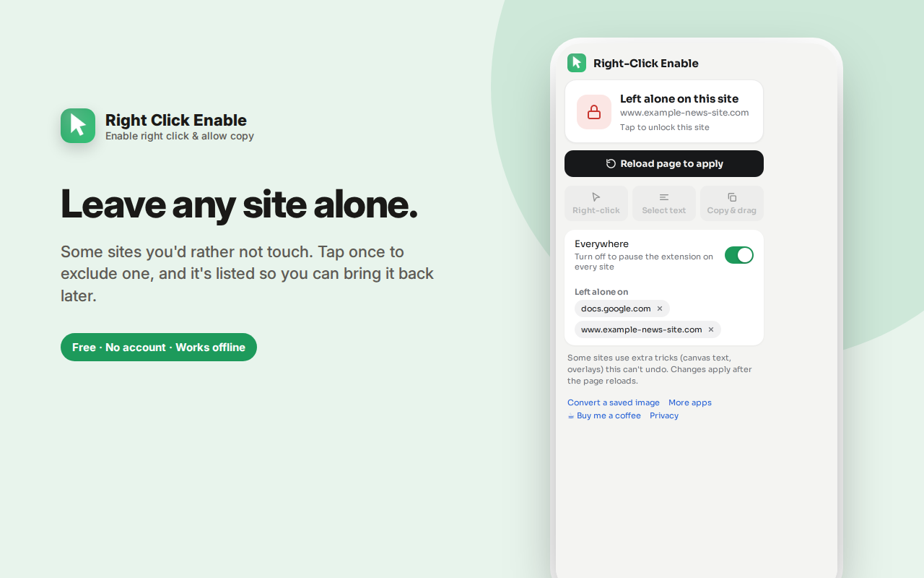Remove www.example-news-site.com chip with its x

pos(711,329)
